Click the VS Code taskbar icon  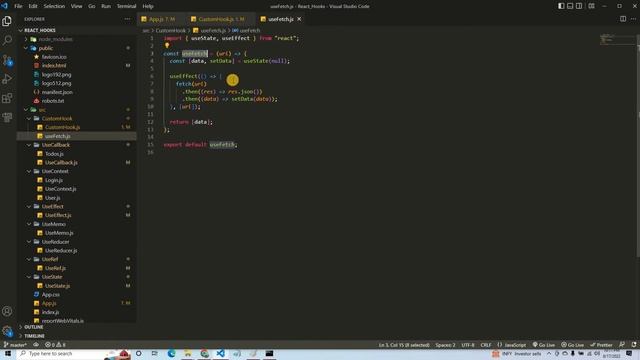(220, 353)
